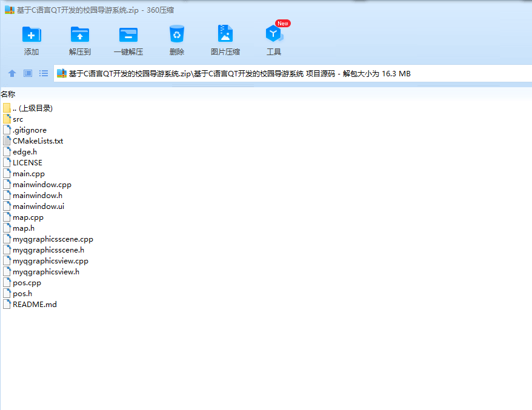Sort by the 名称 column header

pyautogui.click(x=8, y=94)
